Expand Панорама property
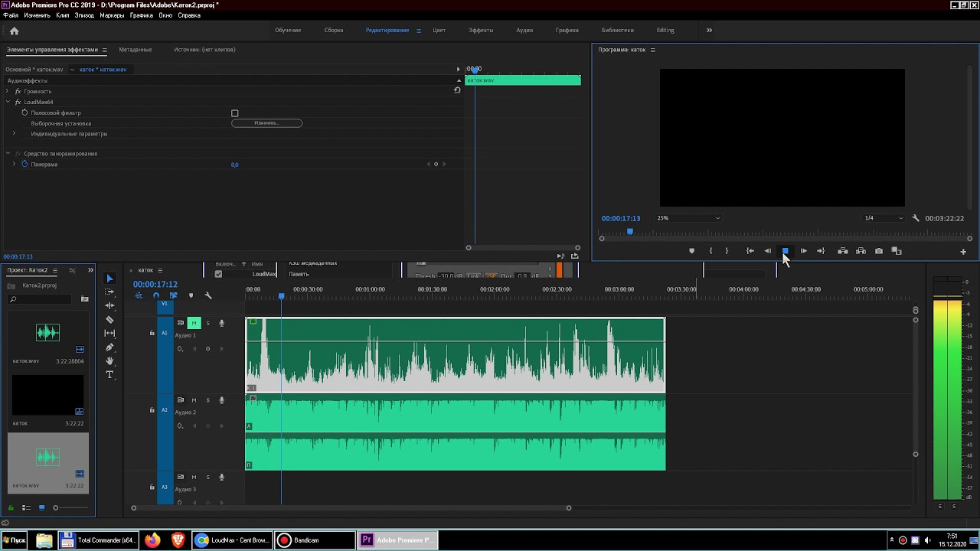Image resolution: width=980 pixels, height=551 pixels. point(14,165)
